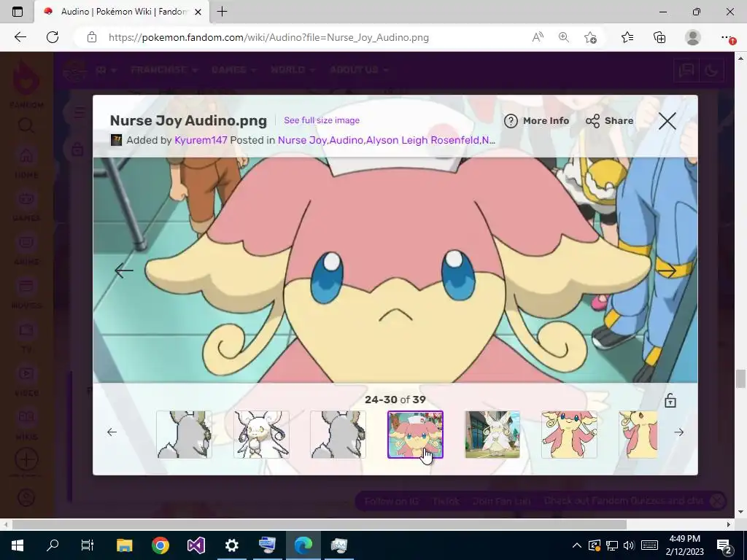Open wiki discussions chat icon
747x560 pixels.
pyautogui.click(x=686, y=71)
